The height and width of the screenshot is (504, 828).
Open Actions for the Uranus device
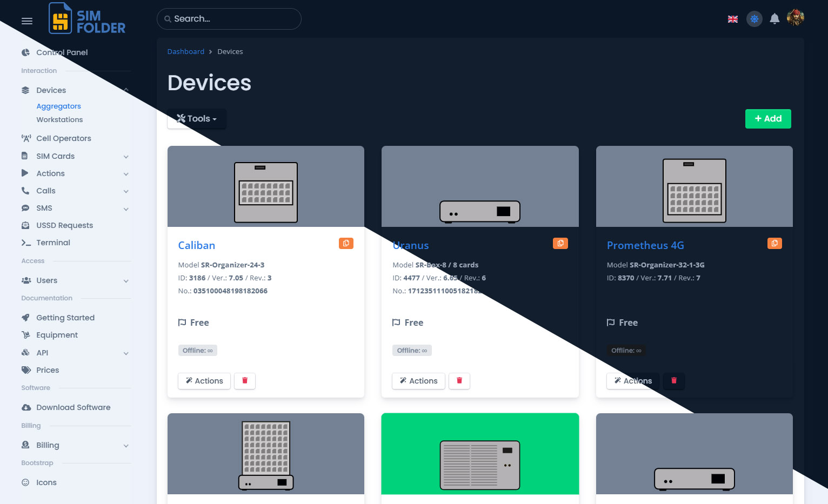click(418, 381)
